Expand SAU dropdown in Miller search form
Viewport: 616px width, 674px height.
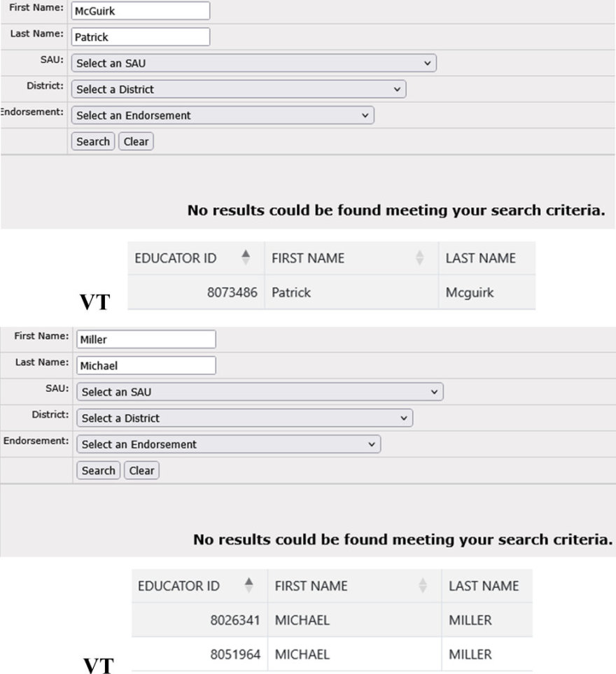pos(260,392)
